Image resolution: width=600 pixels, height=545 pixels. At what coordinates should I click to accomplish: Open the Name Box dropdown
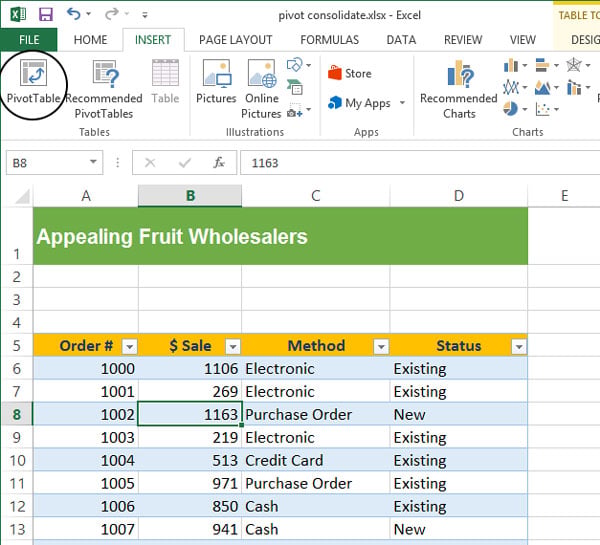93,162
